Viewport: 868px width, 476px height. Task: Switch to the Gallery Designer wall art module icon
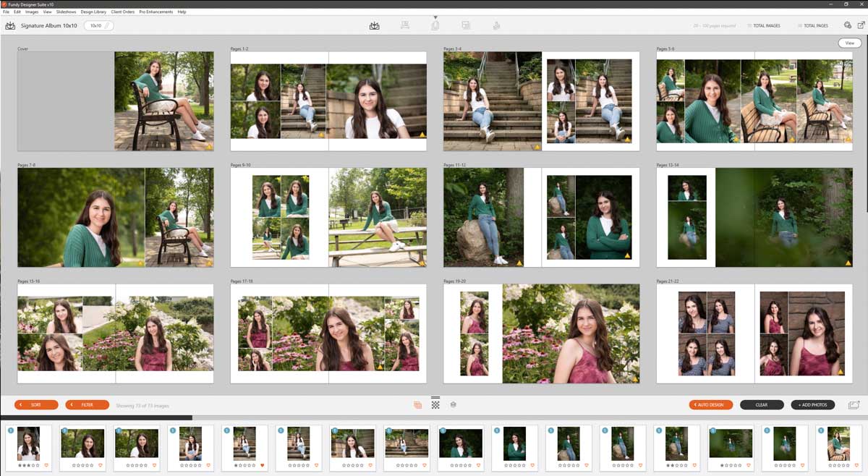pos(405,25)
